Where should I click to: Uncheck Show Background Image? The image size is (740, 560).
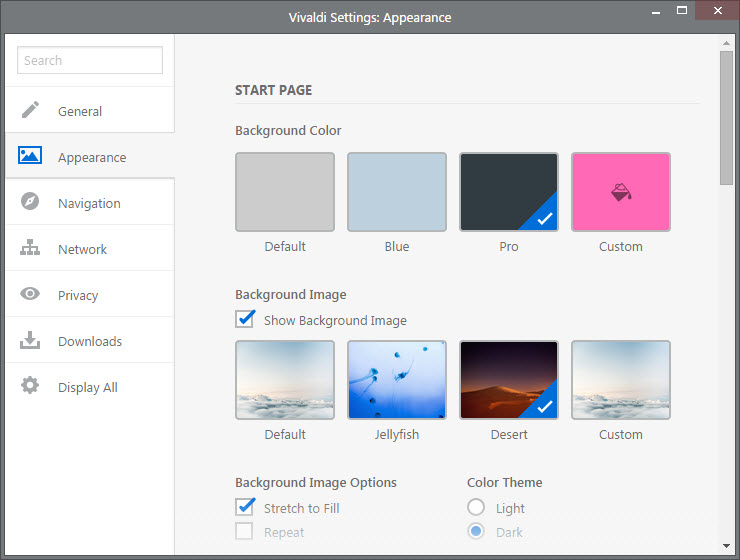[244, 319]
